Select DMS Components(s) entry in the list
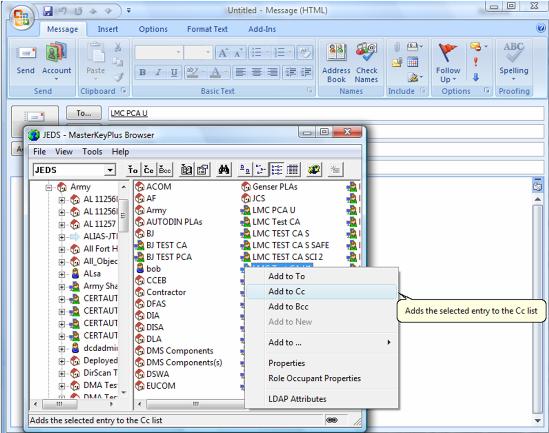 click(179, 362)
